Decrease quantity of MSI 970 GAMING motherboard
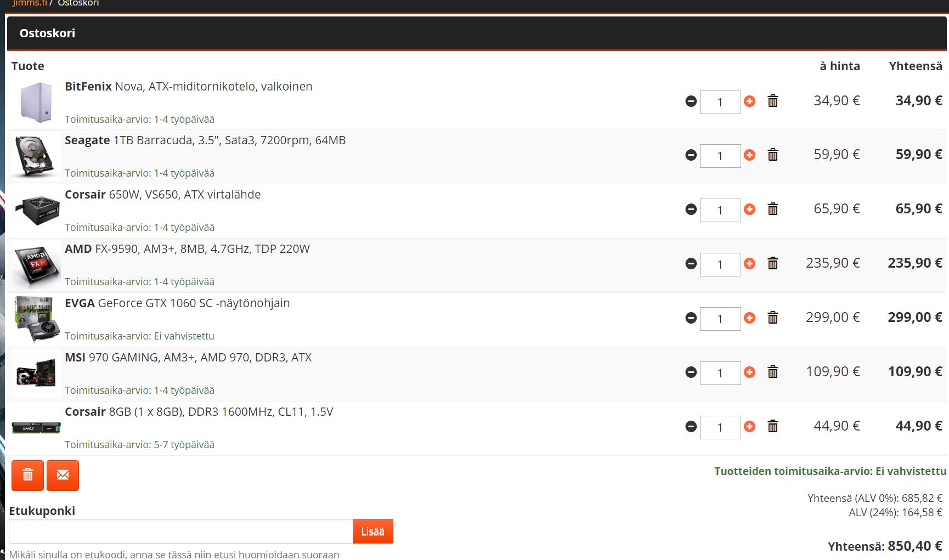 pos(691,372)
